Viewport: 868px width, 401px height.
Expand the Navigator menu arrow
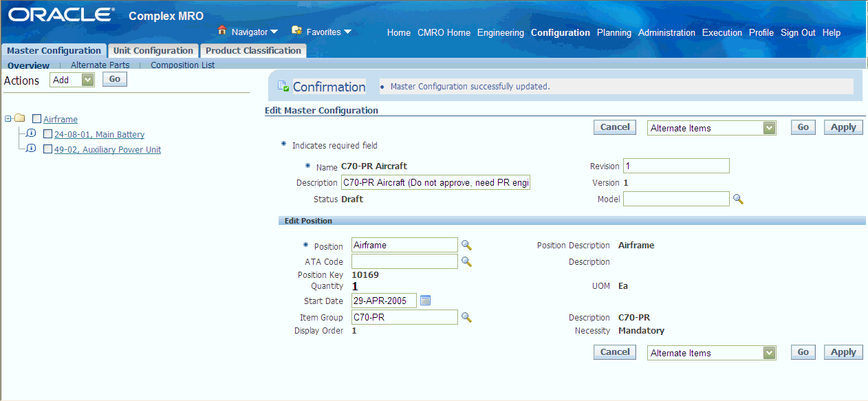274,32
